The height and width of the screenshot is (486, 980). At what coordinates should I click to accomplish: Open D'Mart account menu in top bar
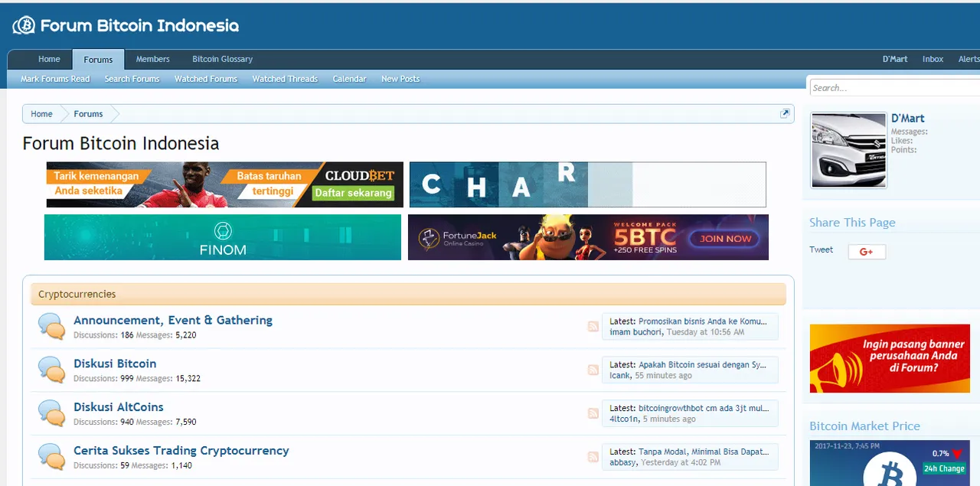895,59
